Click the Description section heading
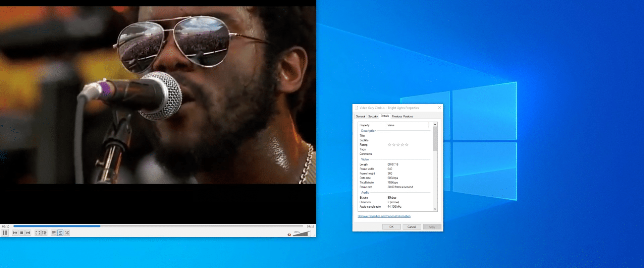Screen dimensions: 644x268 (369, 131)
